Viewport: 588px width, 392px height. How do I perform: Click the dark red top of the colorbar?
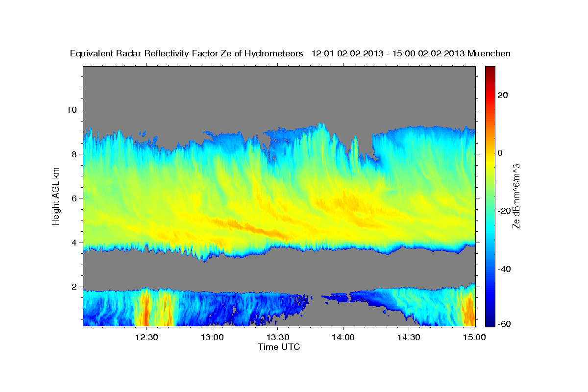coord(490,69)
